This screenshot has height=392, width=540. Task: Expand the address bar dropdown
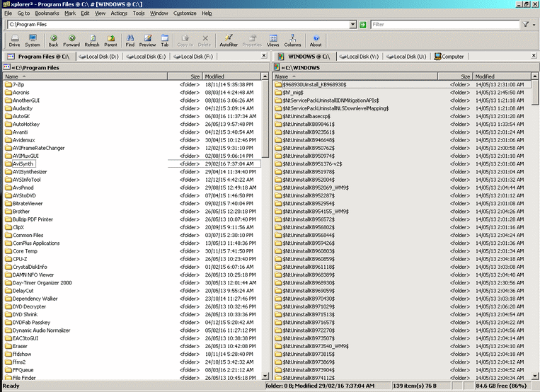[x=352, y=25]
